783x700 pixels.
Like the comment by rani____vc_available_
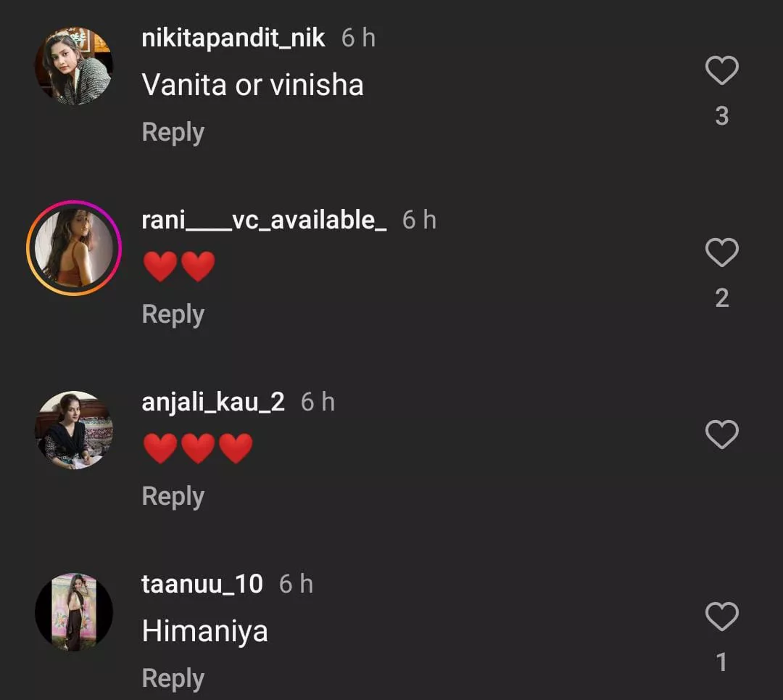point(721,252)
